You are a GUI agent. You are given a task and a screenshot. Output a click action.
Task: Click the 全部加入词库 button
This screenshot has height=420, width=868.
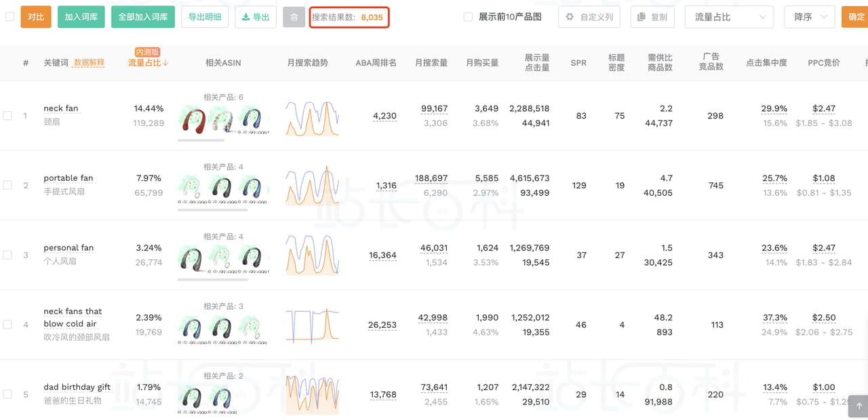(142, 17)
